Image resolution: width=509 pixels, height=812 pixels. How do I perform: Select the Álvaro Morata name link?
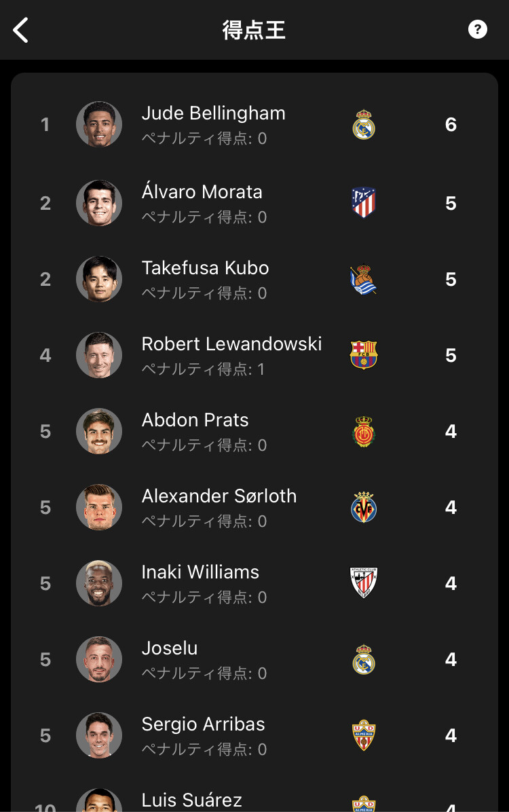coord(202,192)
